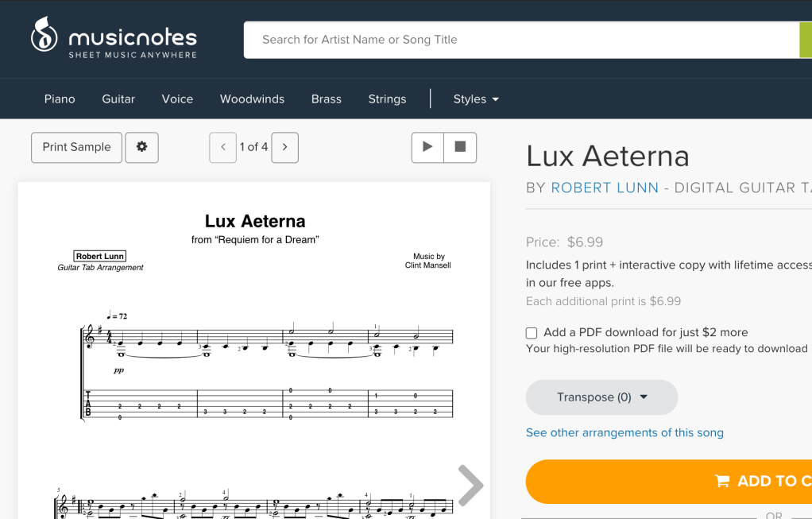Open Robert Lunn artist link
The height and width of the screenshot is (519, 812).
[x=605, y=188]
